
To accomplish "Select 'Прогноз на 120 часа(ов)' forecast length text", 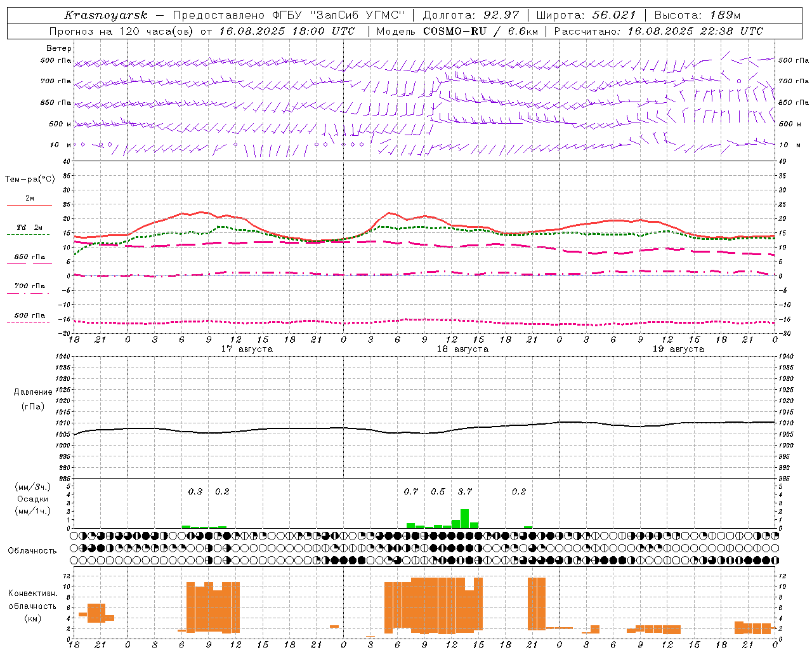I will click(x=121, y=31).
